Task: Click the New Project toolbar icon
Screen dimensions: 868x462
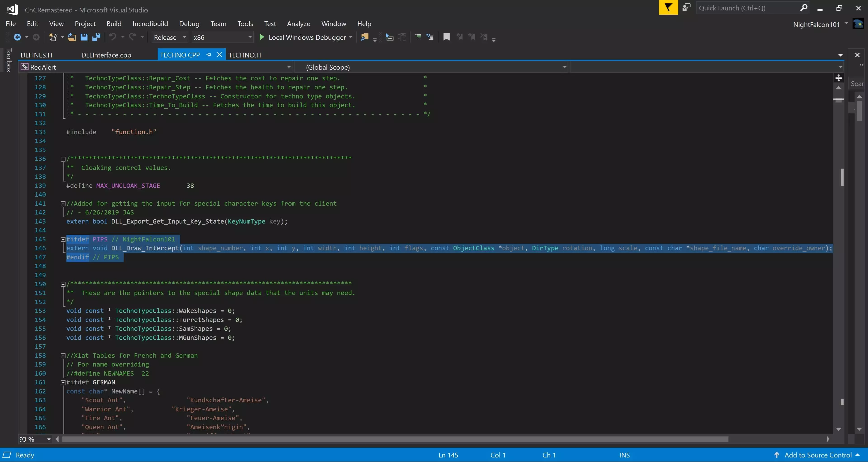Action: 53,37
